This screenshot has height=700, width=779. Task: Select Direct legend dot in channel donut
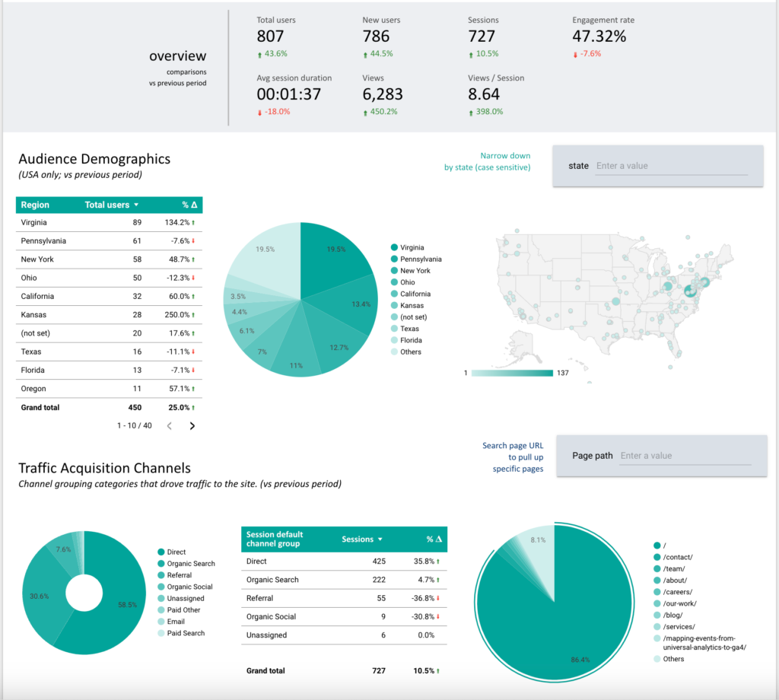click(161, 552)
